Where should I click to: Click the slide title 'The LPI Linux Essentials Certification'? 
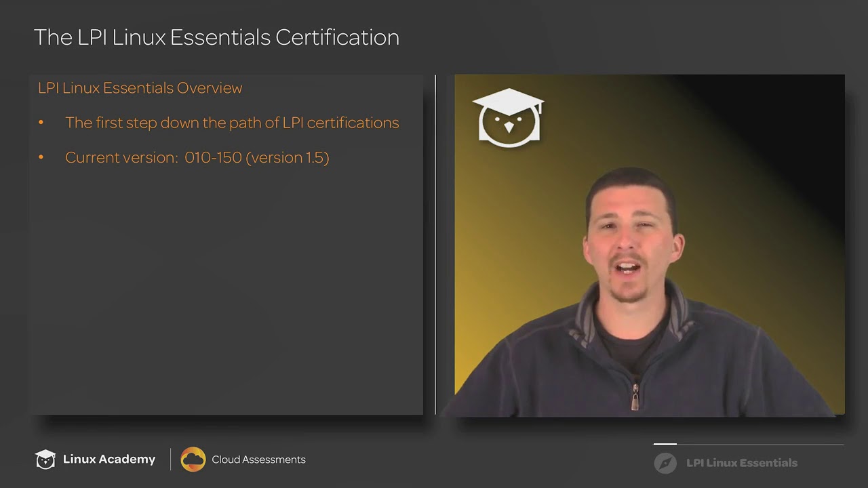point(217,37)
